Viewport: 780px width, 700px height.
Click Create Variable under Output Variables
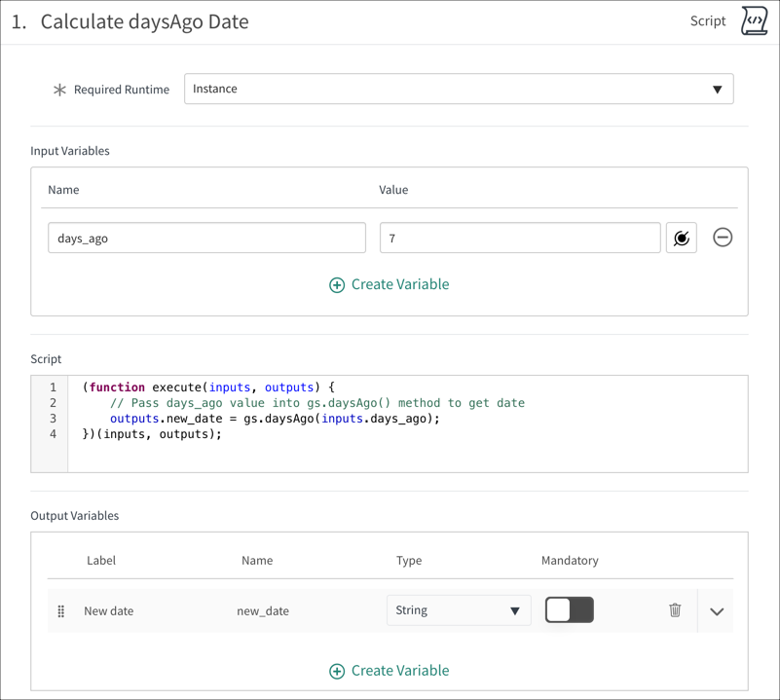(399, 671)
